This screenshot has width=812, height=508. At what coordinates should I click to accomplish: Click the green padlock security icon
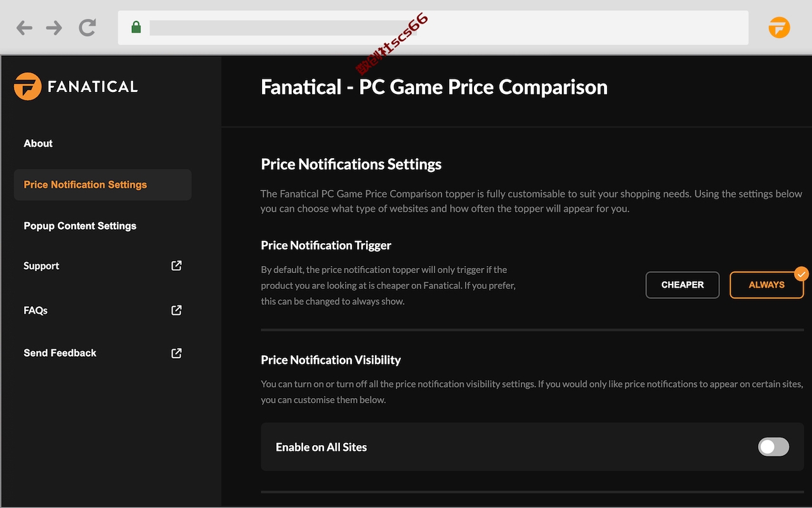(x=136, y=27)
